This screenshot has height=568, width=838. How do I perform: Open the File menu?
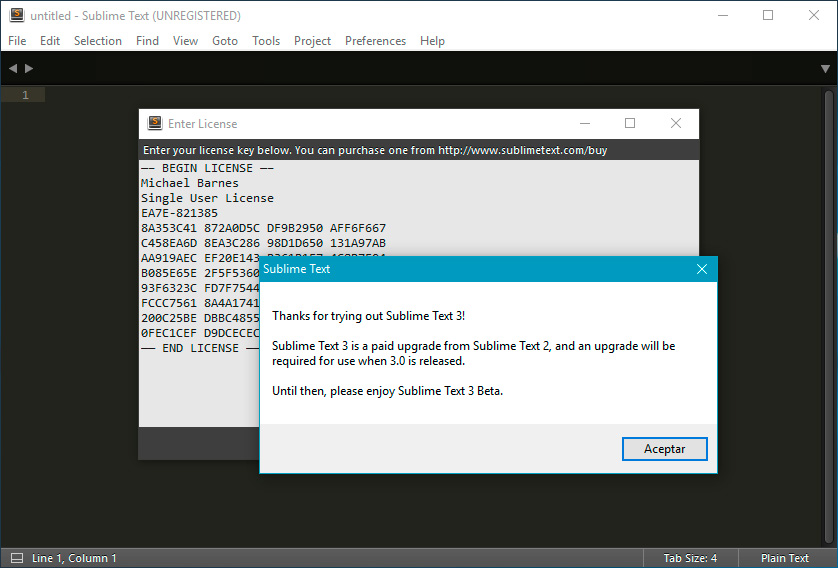click(17, 41)
